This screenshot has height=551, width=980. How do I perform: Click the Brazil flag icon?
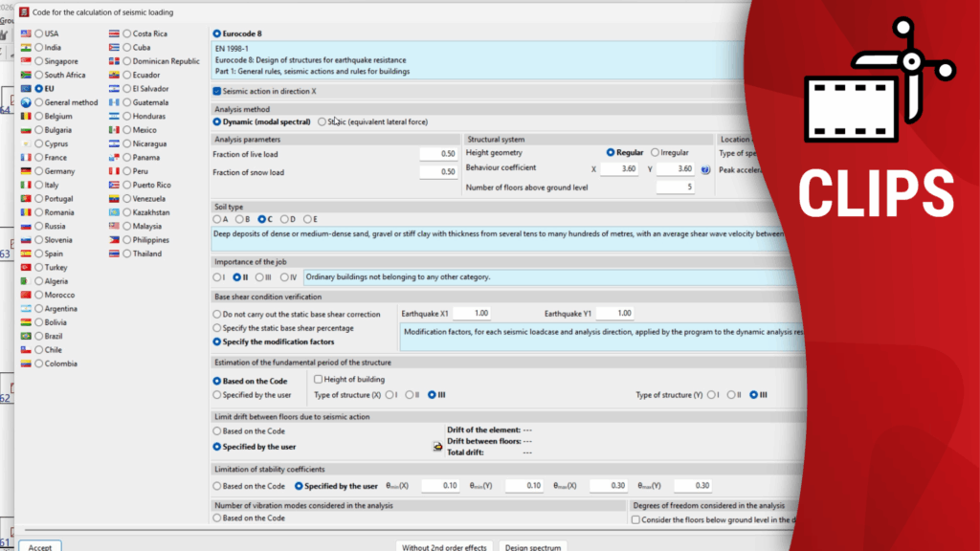point(27,337)
